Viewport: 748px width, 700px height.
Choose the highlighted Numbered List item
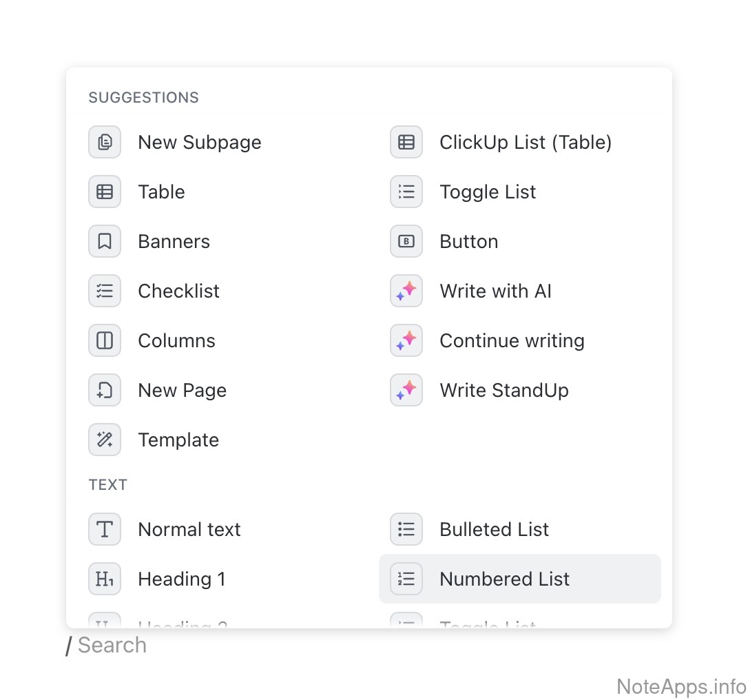[x=519, y=579]
